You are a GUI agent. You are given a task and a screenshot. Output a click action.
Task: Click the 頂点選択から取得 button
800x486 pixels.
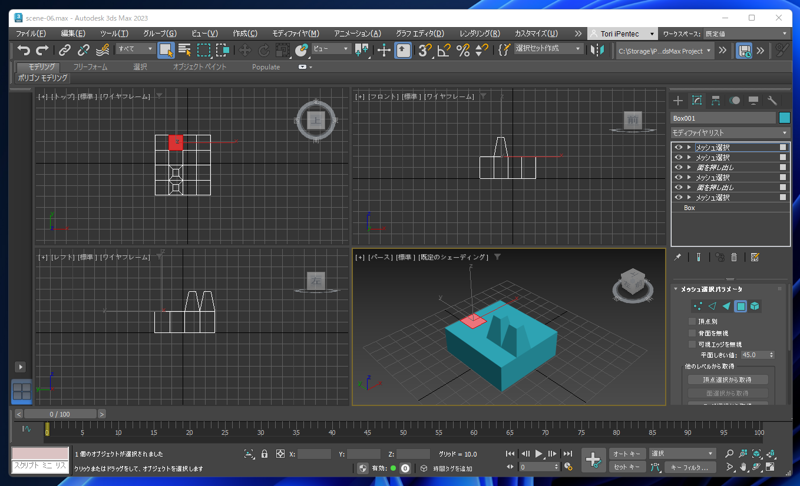pyautogui.click(x=728, y=379)
